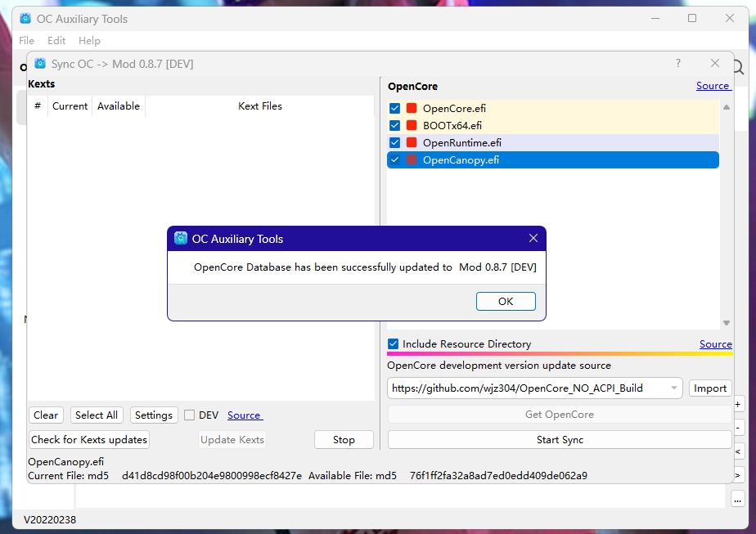
Task: Open Source link next to DEV checkbox
Action: 245,415
